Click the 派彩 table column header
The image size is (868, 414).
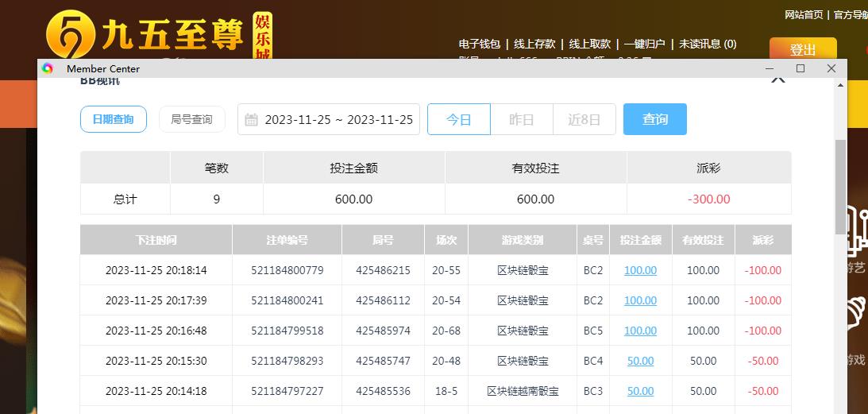763,240
